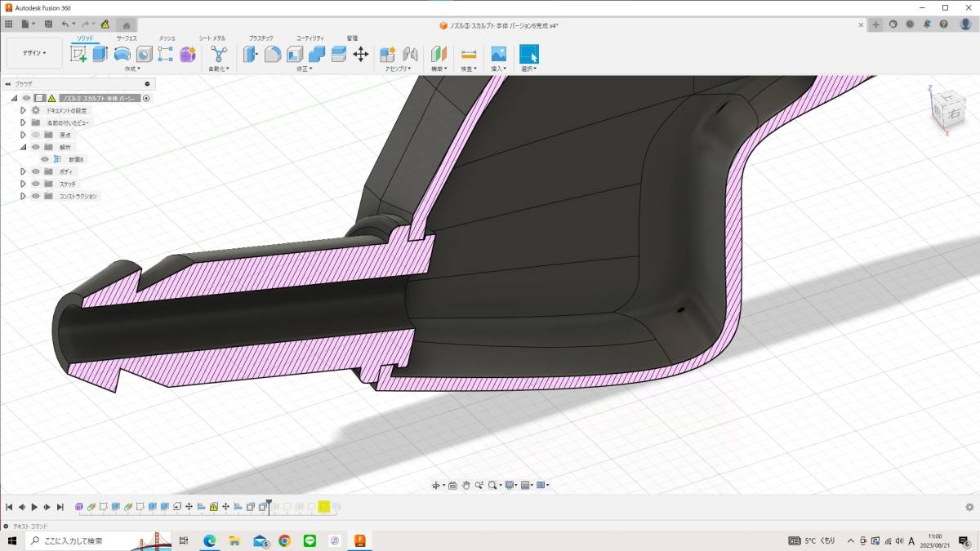The width and height of the screenshot is (980, 551).
Task: Toggle eye icon for 断面8 section analysis
Action: 45,159
